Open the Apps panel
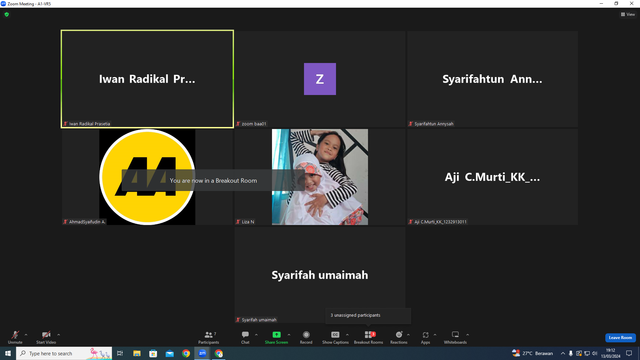Screen dimensions: 640x360 click(425, 338)
